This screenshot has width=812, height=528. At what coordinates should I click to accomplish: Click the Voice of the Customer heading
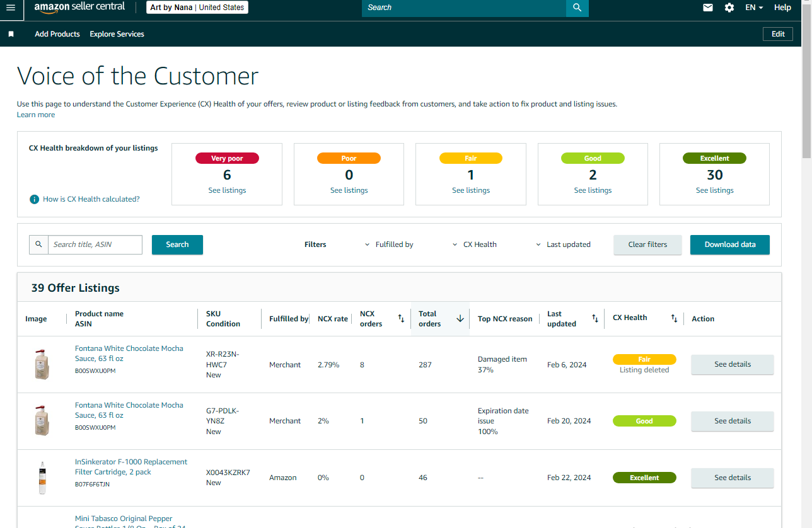click(x=138, y=76)
